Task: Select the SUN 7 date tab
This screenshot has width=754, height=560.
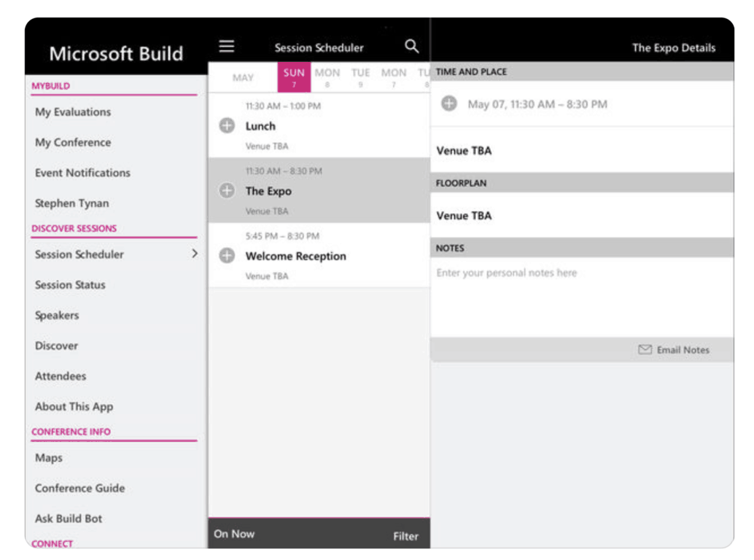Action: click(294, 77)
